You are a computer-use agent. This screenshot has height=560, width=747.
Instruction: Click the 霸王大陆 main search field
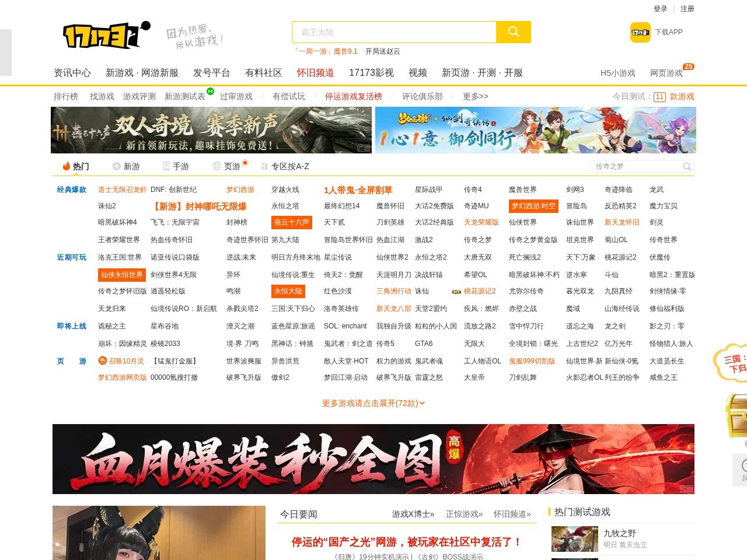[x=394, y=32]
